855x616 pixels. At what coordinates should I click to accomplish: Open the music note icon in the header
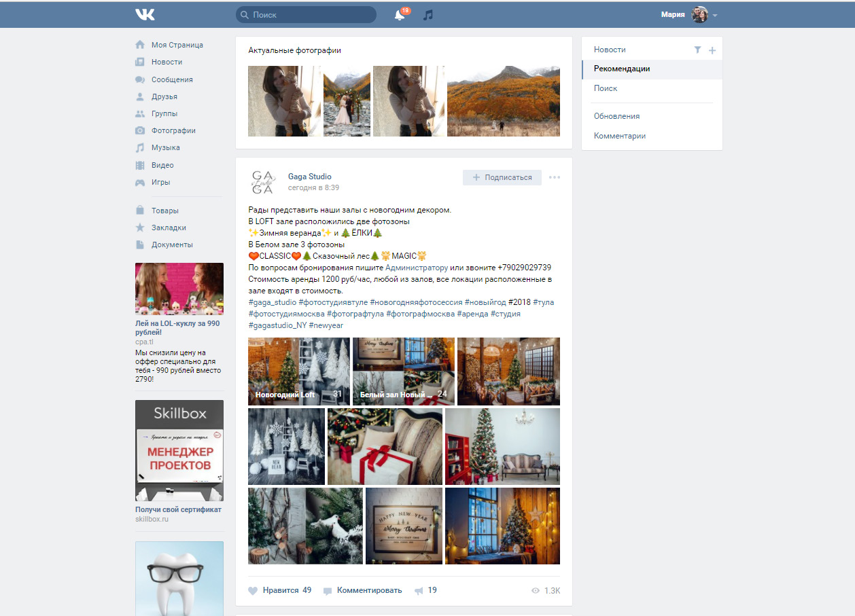[x=428, y=14]
